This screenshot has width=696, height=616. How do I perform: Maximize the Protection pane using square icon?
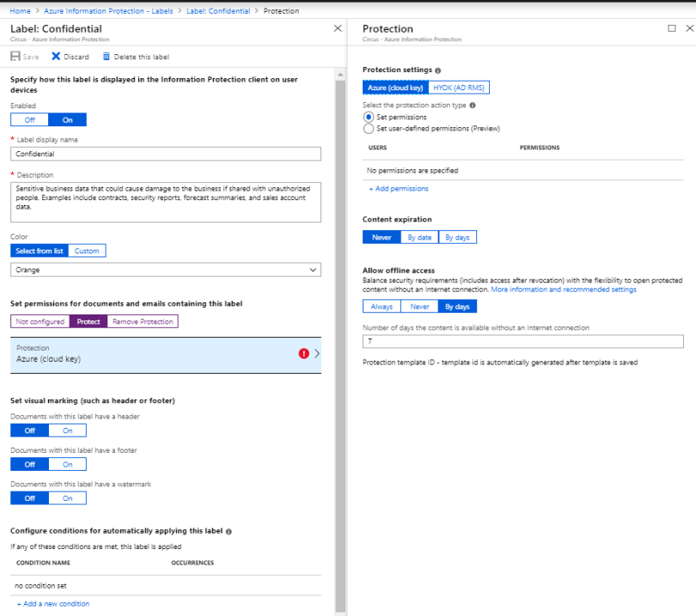pos(672,28)
